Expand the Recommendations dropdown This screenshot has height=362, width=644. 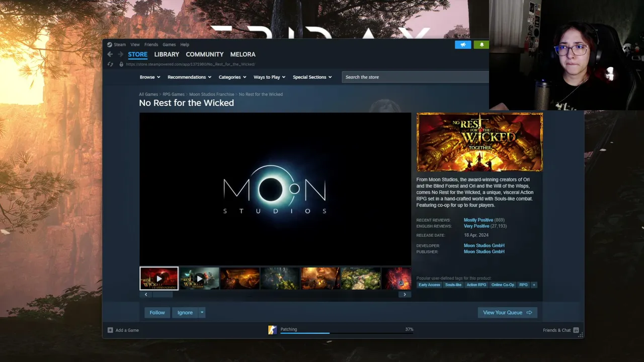(x=189, y=77)
